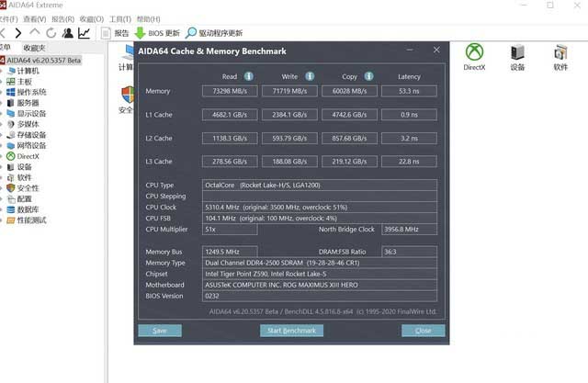Open the performance graph toolbar icon
This screenshot has width=588, height=383.
click(x=84, y=33)
